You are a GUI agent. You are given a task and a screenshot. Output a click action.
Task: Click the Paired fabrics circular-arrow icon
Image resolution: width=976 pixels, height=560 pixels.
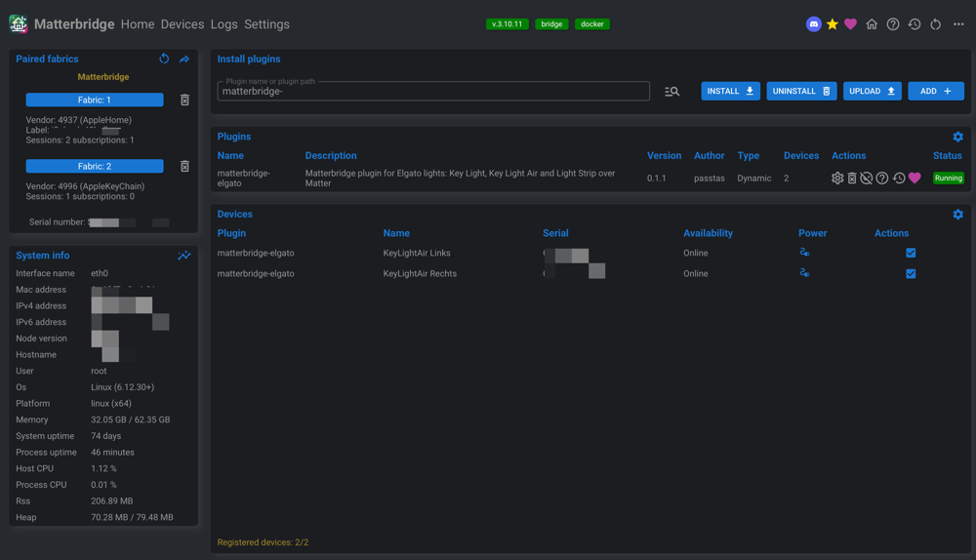point(164,59)
